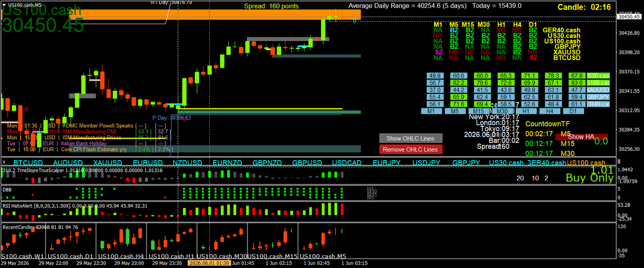Click the 82.2 cell in the RSI table
644x268 pixels.
pos(458,83)
